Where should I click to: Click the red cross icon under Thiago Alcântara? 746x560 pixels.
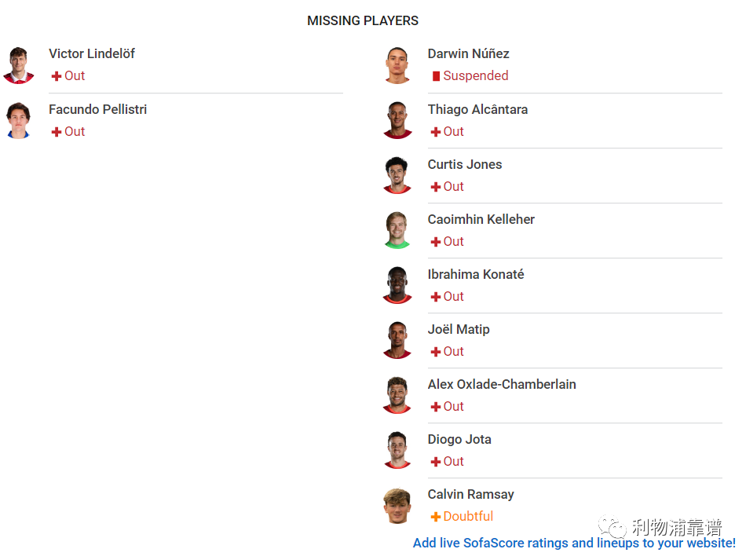coord(435,132)
